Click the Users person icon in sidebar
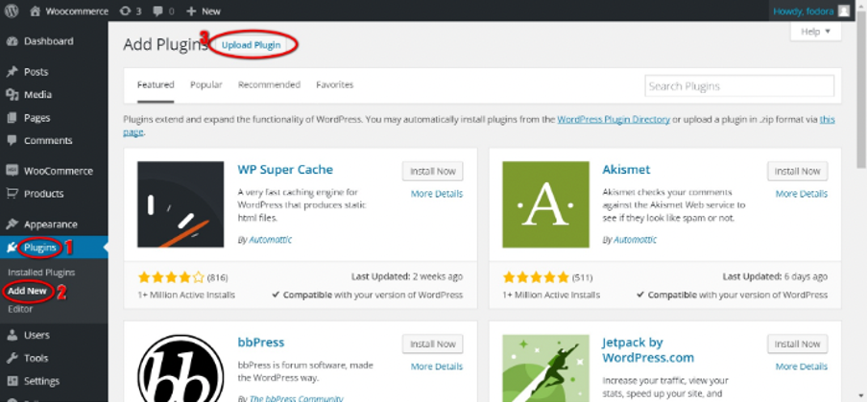 12,335
